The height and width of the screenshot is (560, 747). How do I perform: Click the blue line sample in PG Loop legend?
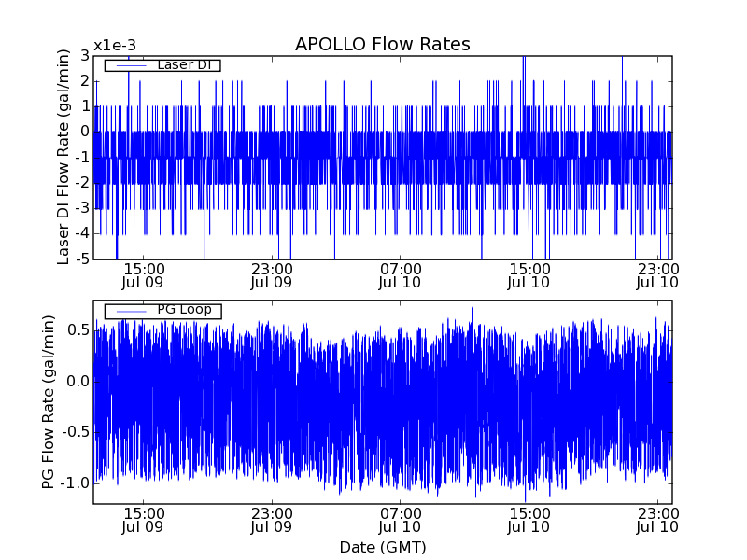(x=131, y=311)
